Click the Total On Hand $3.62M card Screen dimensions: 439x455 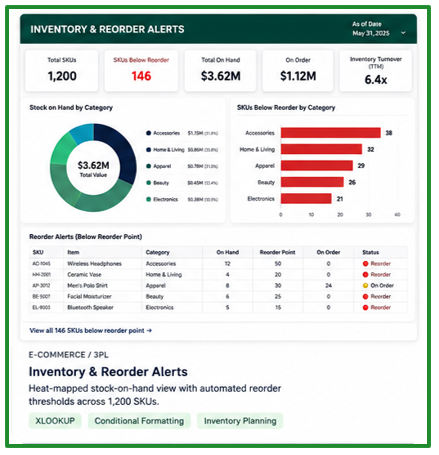(x=220, y=71)
